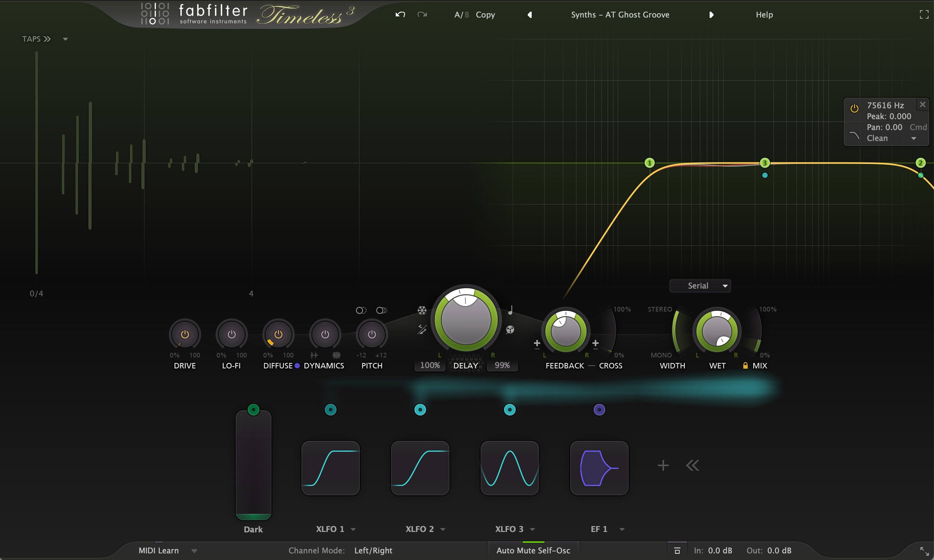This screenshot has width=934, height=560.
Task: Open the XLFO 1 options dropdown
Action: coord(353,529)
